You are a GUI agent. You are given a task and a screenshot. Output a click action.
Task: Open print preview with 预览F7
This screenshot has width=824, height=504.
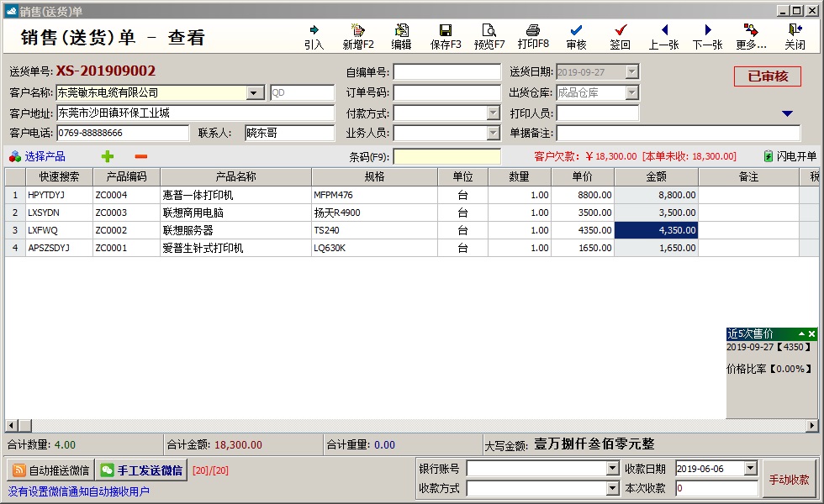(x=489, y=31)
